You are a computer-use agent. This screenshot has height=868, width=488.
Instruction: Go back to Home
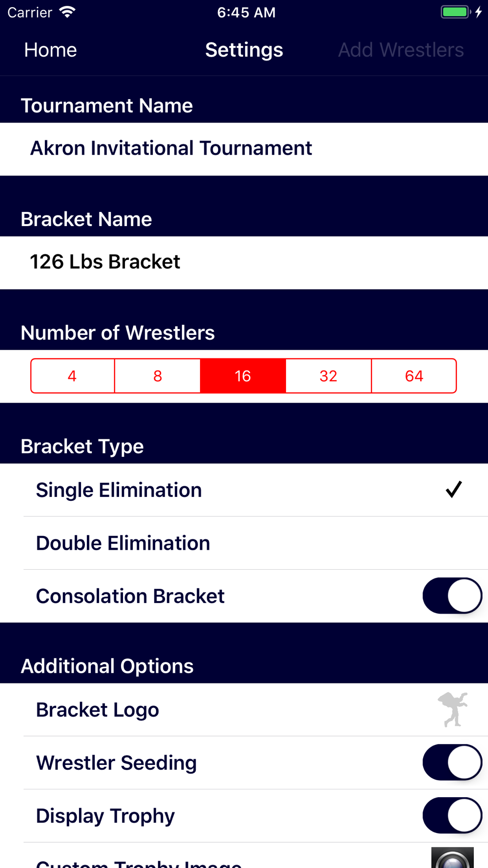pyautogui.click(x=50, y=50)
